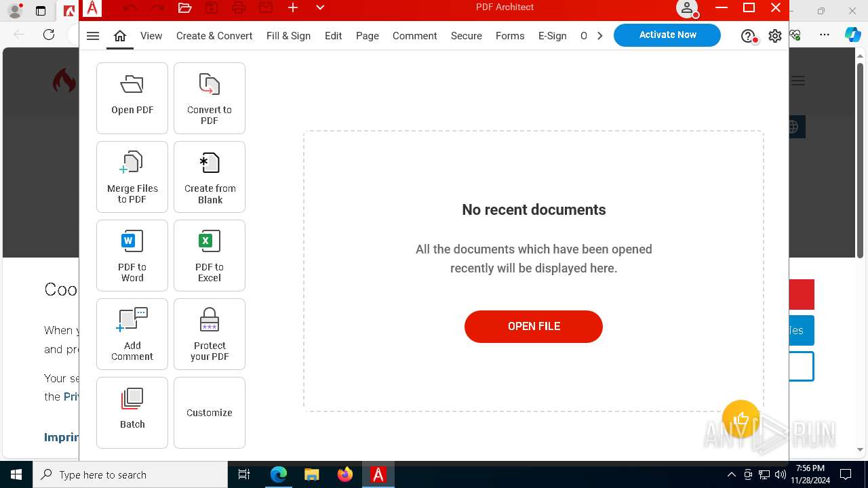This screenshot has height=488, width=868.
Task: Expand the quick access dropdown chevron
Action: coord(320,7)
